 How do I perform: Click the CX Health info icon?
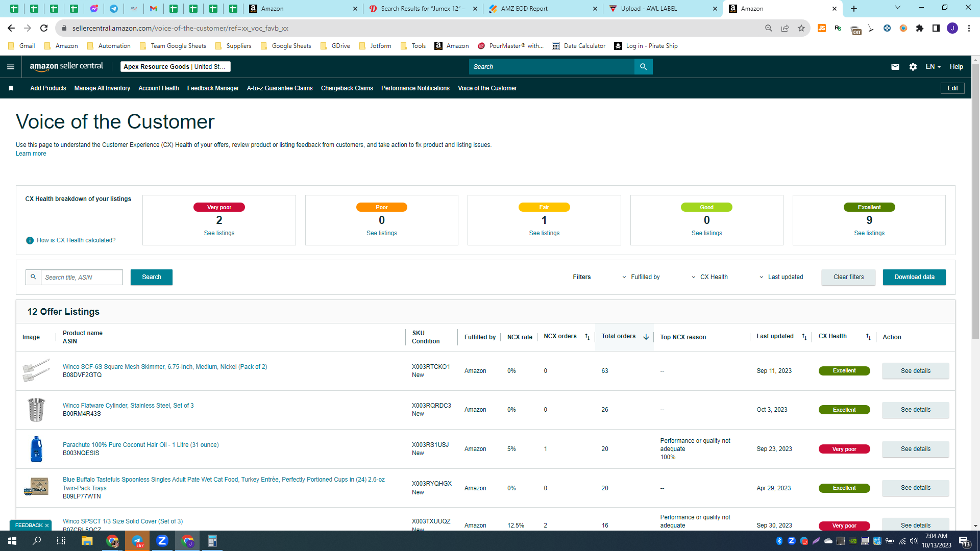30,240
